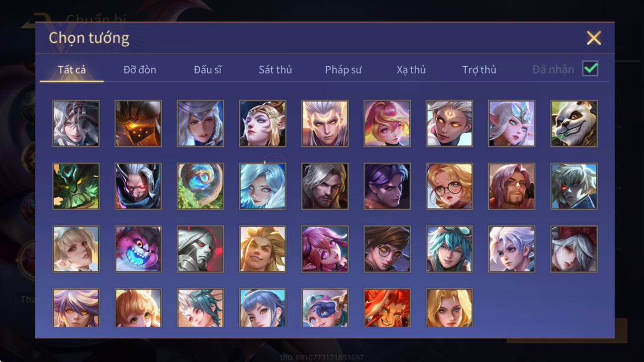Choose the pink-haired hero with magenta eyes

coord(325,248)
